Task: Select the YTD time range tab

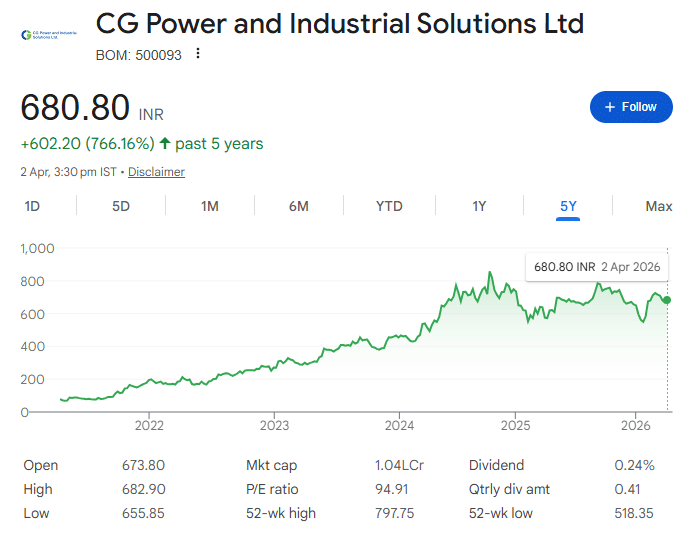Action: [x=389, y=206]
